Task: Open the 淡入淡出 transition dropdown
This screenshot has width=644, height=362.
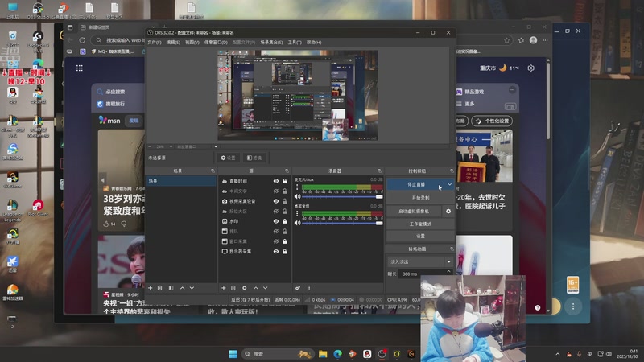Action: point(419,261)
